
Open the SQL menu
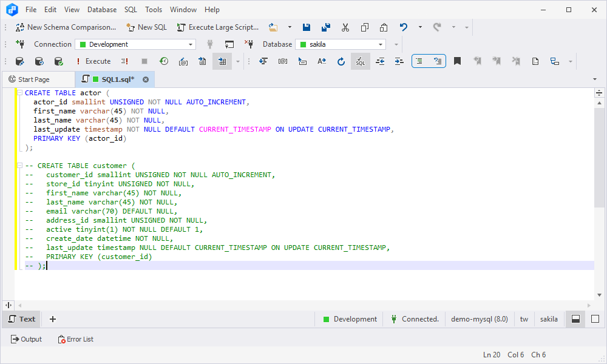click(x=131, y=10)
